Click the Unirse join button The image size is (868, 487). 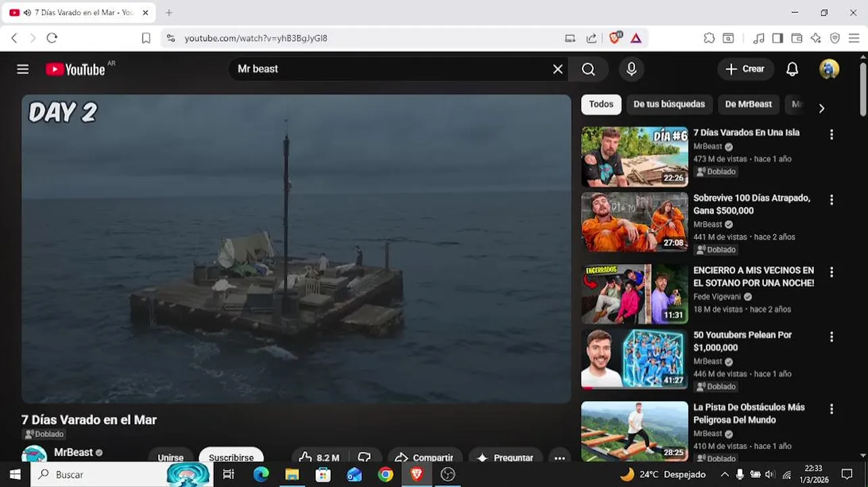(x=170, y=457)
